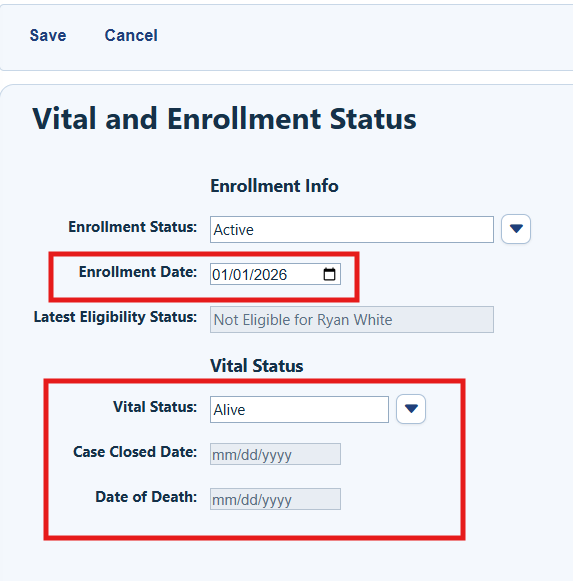Click the Date of Death: label
The height and width of the screenshot is (581, 573).
(146, 497)
